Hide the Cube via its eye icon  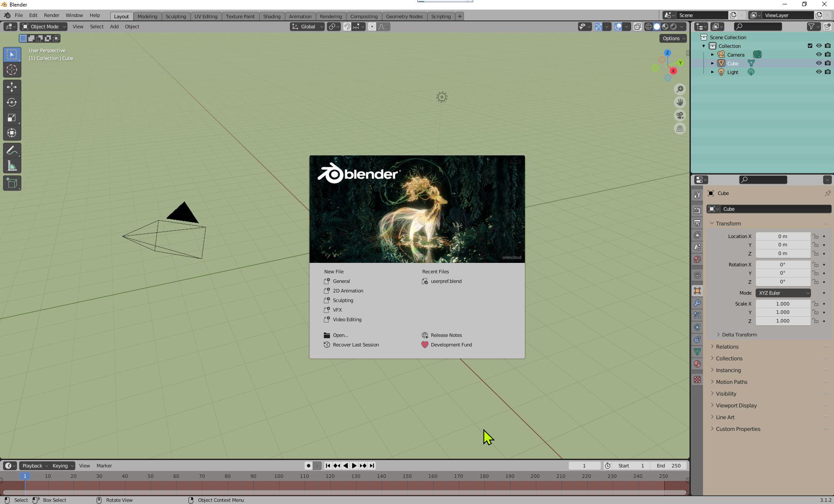pos(818,64)
